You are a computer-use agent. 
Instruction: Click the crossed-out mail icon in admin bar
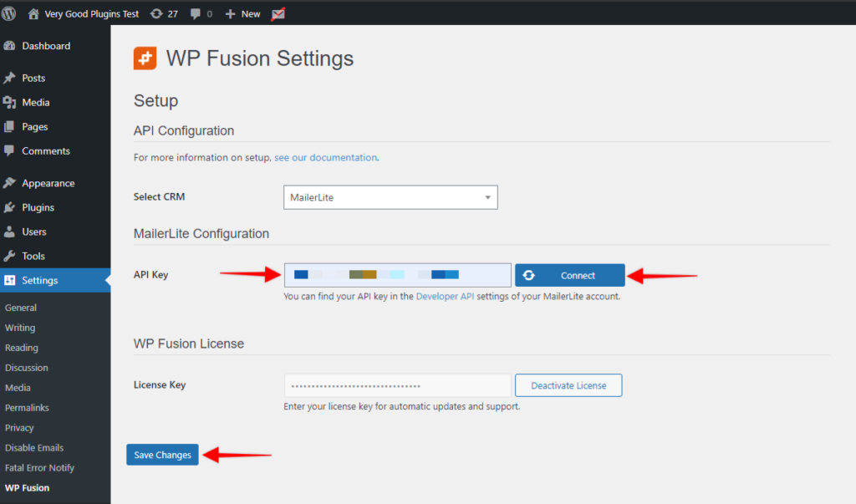point(278,13)
